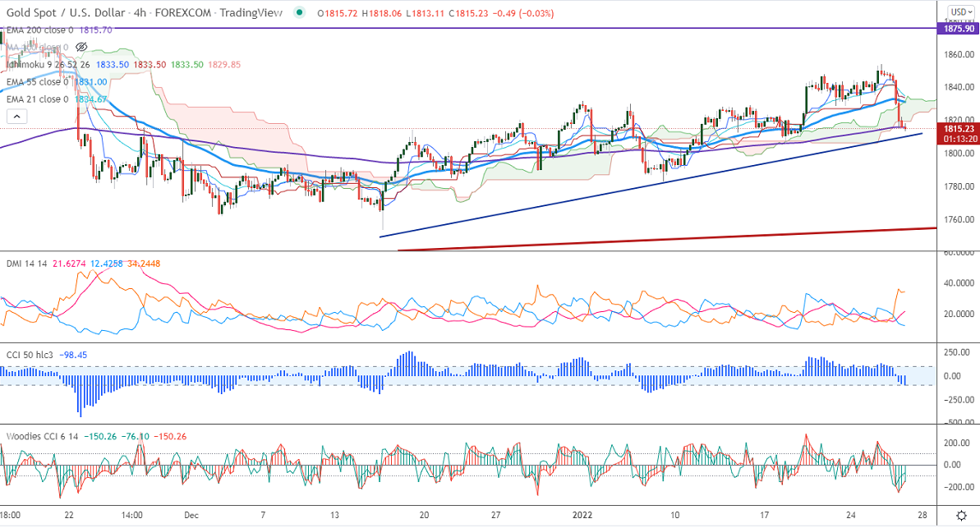This screenshot has height=528, width=980.
Task: Select the Ichimoku 9 26 52 26 label
Action: point(48,64)
